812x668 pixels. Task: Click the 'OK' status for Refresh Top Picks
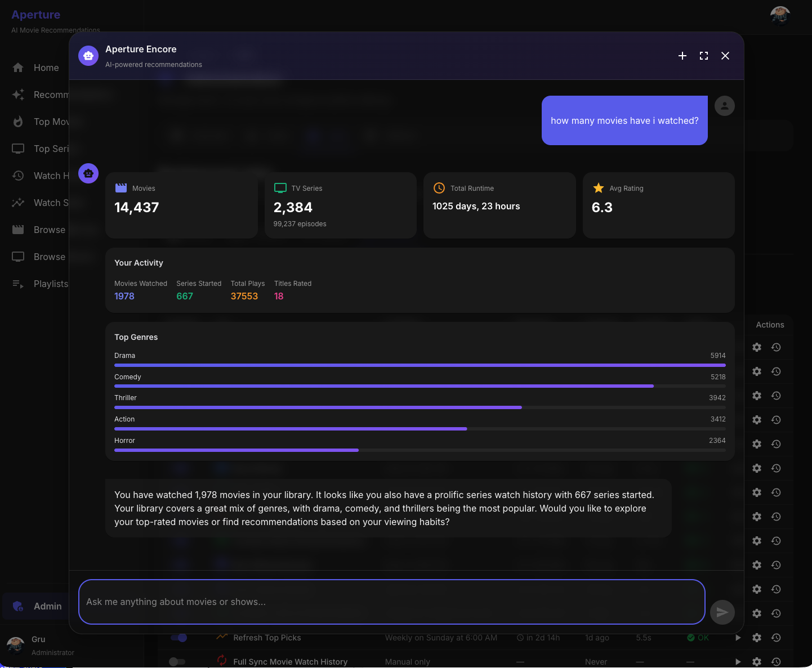698,638
